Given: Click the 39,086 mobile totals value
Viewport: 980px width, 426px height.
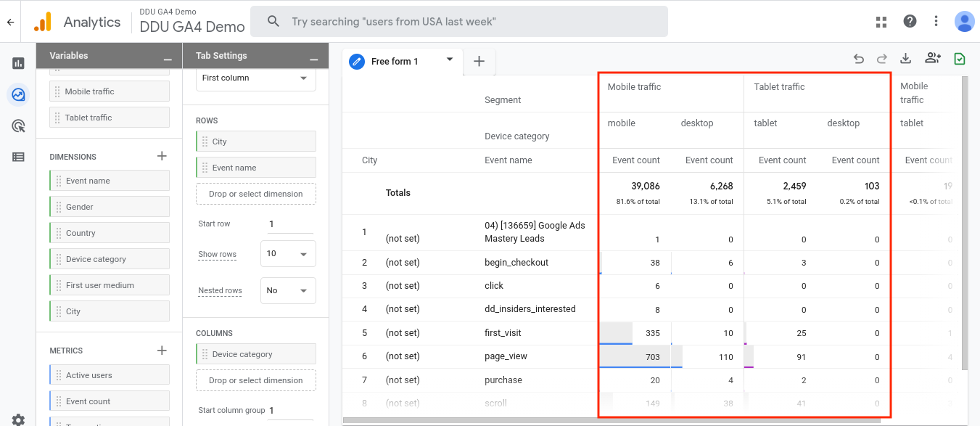Looking at the screenshot, I should coord(646,187).
